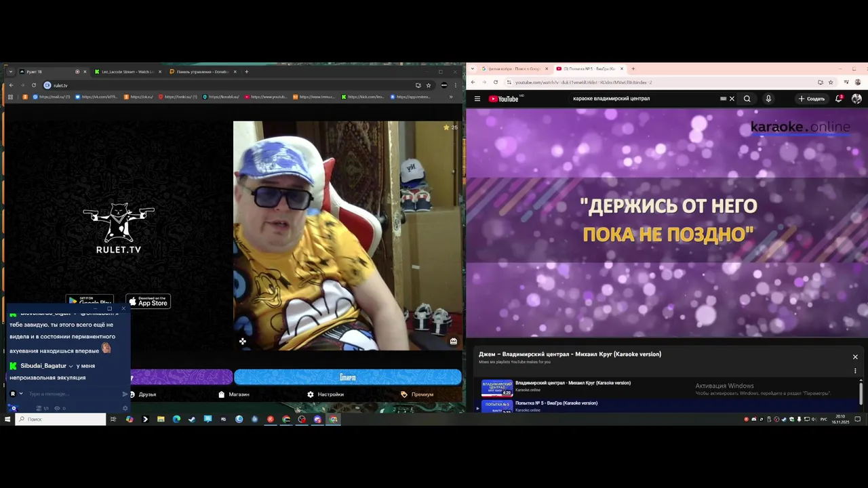This screenshot has width=868, height=488.
Task: Open Премиум on rulet.tv
Action: point(417,394)
